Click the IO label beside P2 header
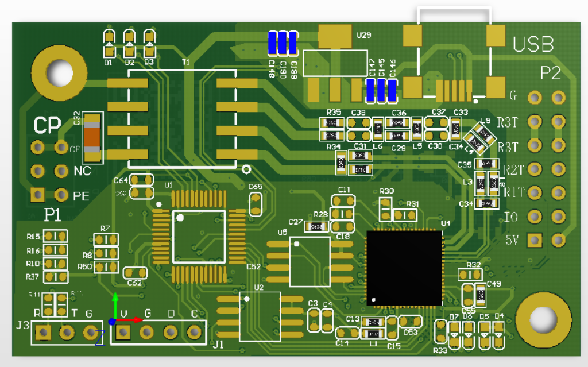The width and height of the screenshot is (588, 367). pos(510,217)
